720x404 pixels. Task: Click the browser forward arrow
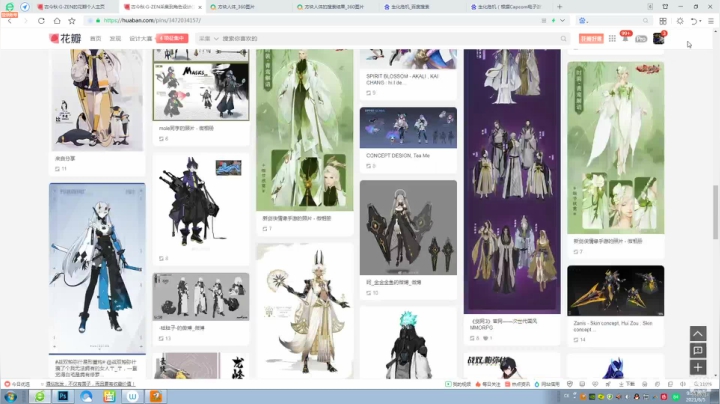click(25, 21)
